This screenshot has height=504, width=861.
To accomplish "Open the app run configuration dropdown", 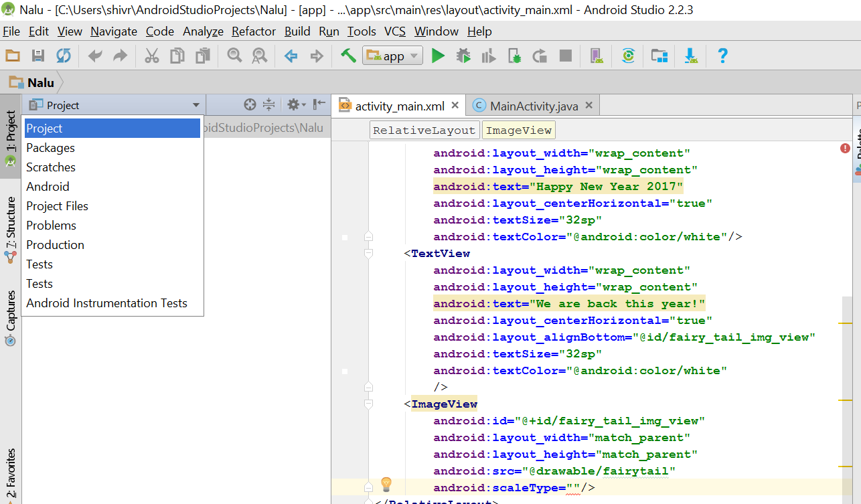I will tap(393, 56).
